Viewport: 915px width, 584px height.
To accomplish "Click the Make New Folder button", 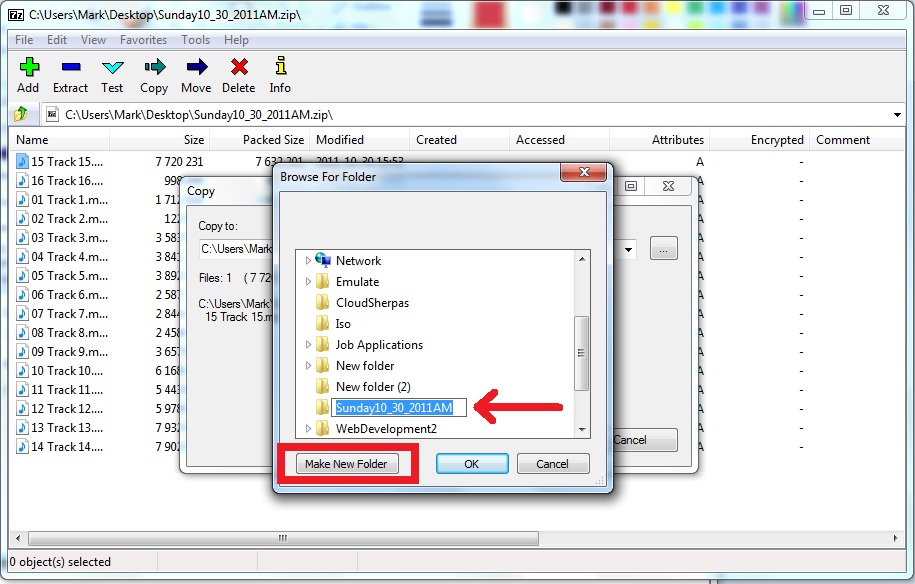I will pyautogui.click(x=347, y=464).
